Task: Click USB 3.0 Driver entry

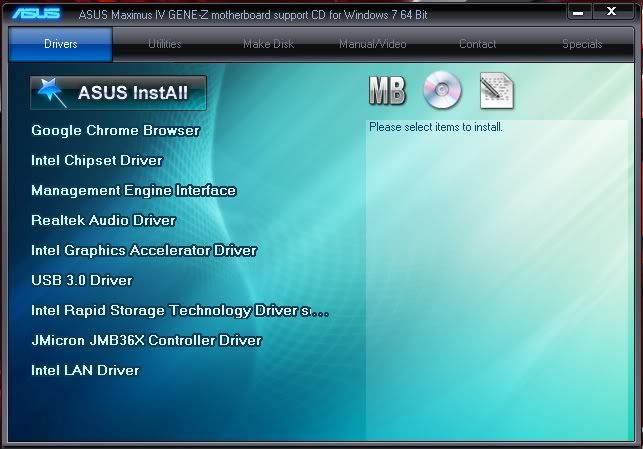Action: [x=82, y=280]
